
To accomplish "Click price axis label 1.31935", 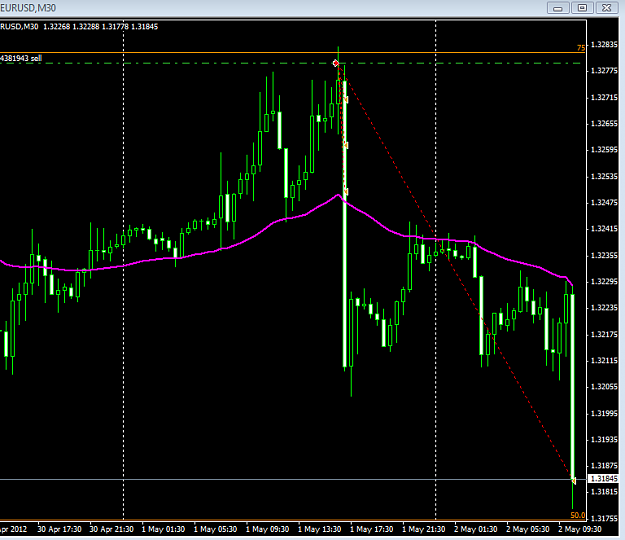I will 604,440.
